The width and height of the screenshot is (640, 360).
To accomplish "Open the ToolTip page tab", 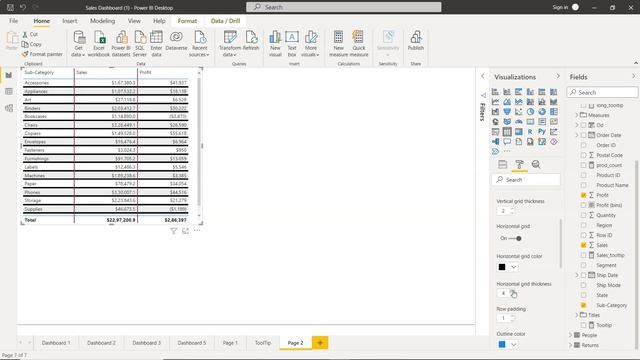I will (263, 343).
